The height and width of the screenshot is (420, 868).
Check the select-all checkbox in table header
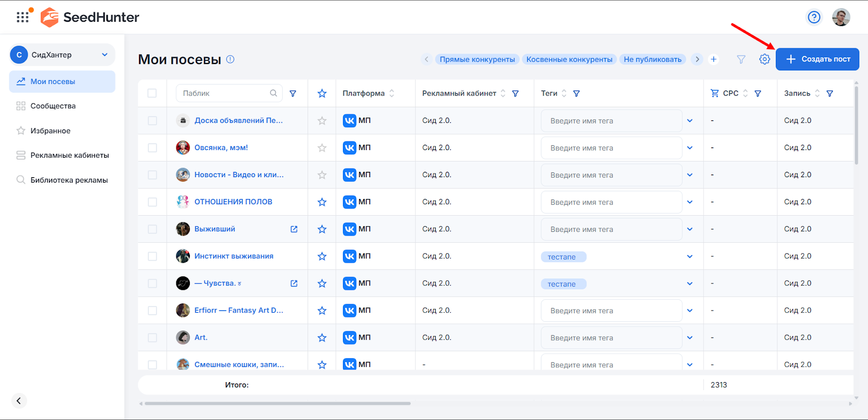152,93
